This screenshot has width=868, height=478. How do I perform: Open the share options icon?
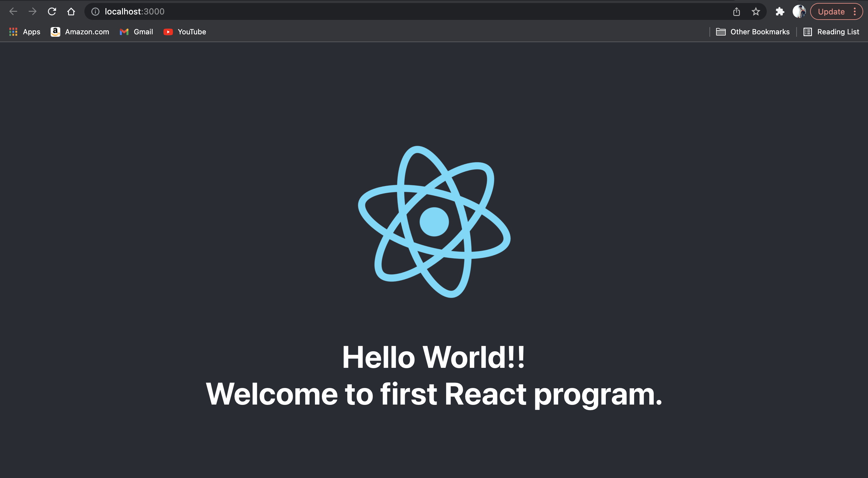(736, 11)
